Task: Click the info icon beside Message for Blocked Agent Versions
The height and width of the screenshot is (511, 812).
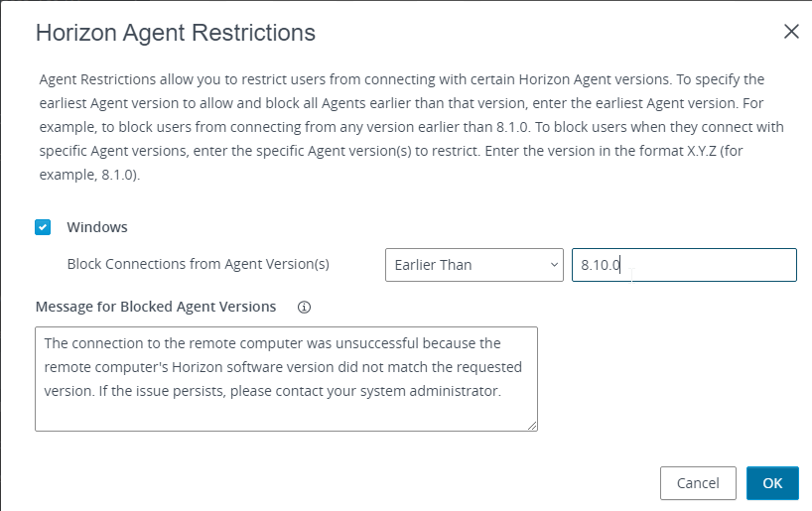Action: pos(304,308)
